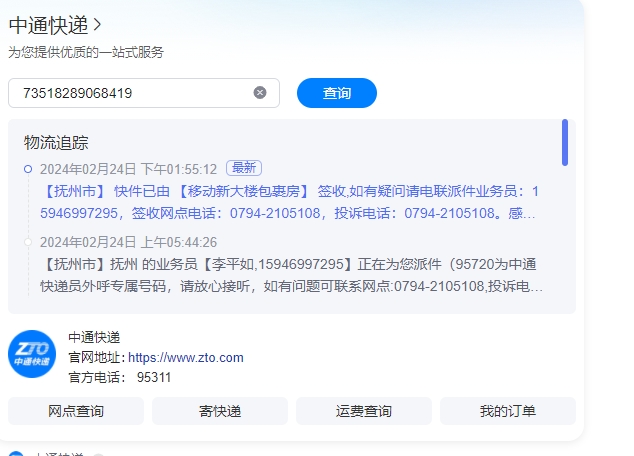Click the 最新 badge on latest entry
This screenshot has height=456, width=634.
coord(244,168)
